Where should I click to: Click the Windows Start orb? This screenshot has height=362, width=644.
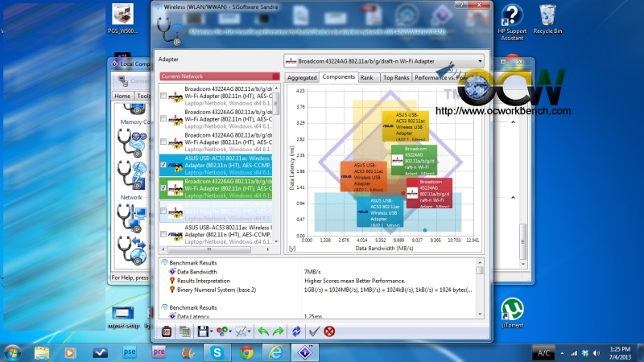(x=12, y=352)
